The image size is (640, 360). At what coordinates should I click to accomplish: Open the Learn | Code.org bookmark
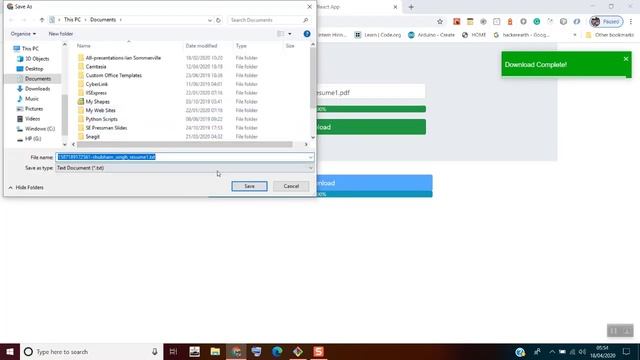[378, 35]
